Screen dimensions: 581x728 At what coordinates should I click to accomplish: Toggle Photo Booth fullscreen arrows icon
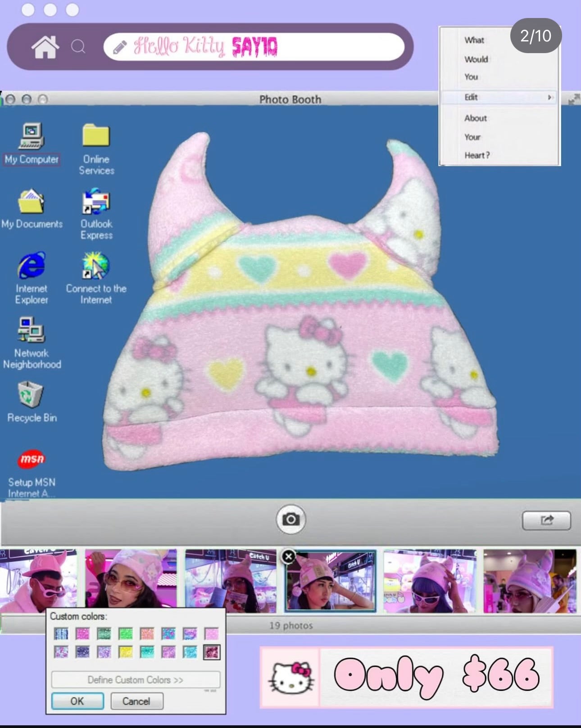[574, 99]
